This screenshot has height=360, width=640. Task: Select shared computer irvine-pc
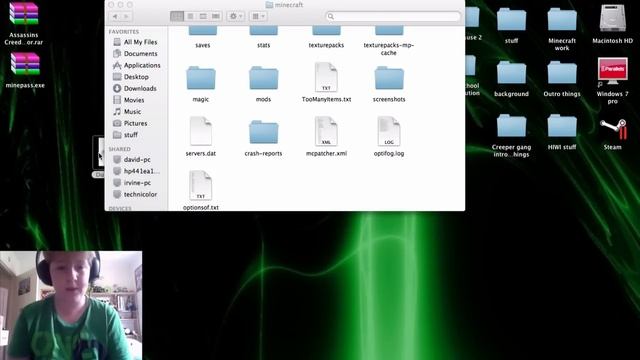tap(136, 183)
